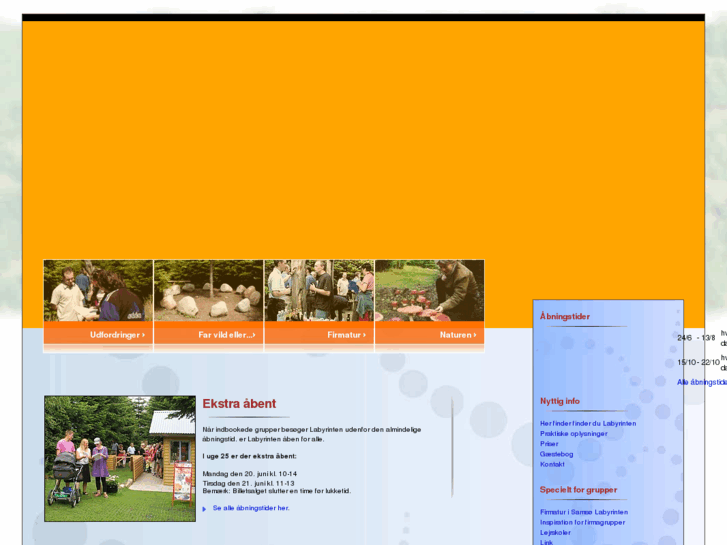The width and height of the screenshot is (727, 545).
Task: Open 'Firmatur i Samsø Labyrinten' link
Action: 584,512
